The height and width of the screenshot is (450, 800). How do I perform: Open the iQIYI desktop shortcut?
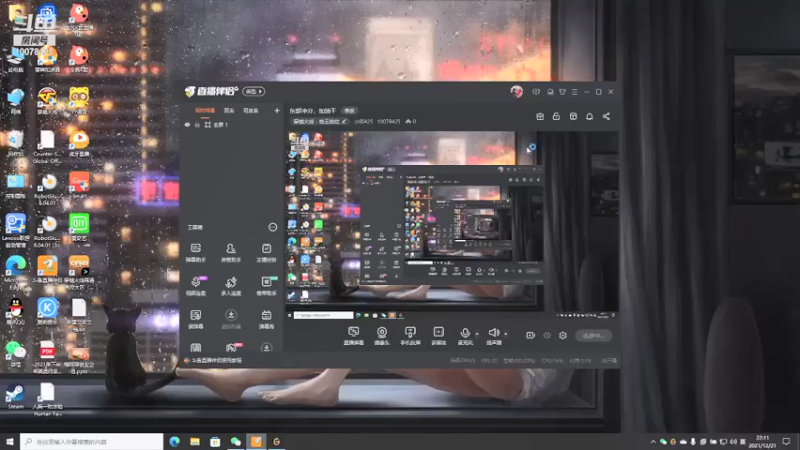tap(79, 227)
